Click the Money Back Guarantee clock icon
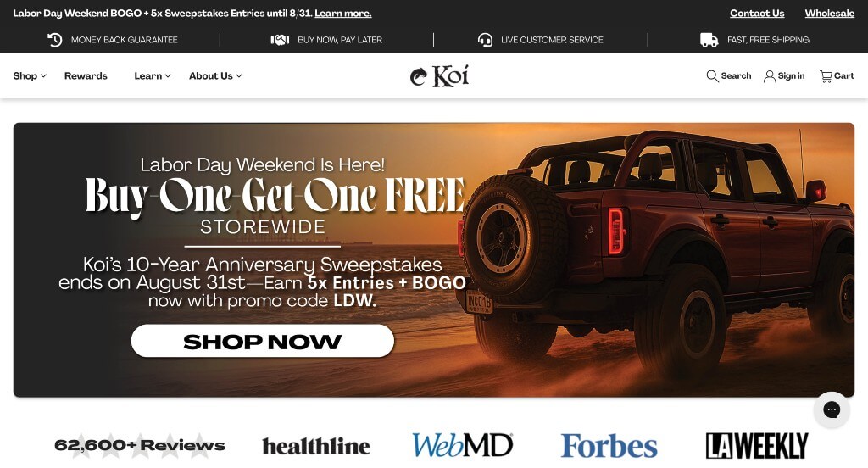 (54, 40)
